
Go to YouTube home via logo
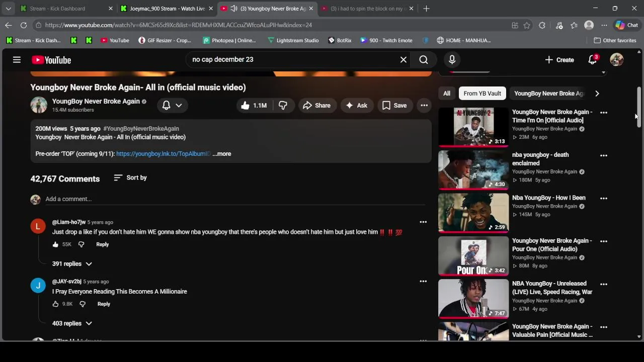[51, 60]
